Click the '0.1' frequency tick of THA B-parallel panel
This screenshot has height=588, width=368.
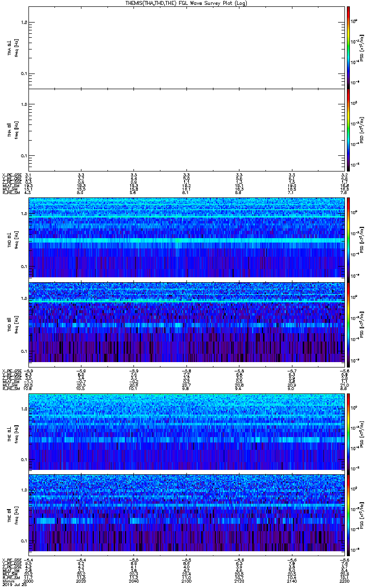pyautogui.click(x=24, y=155)
